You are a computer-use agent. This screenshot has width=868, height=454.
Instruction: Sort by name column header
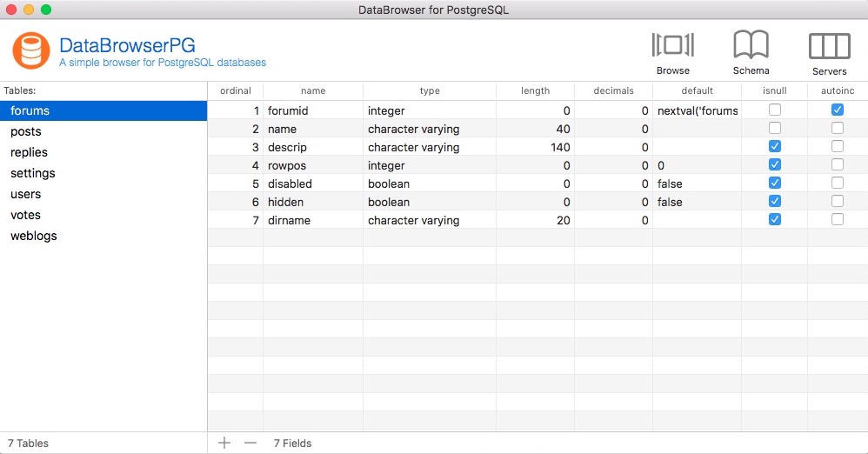pyautogui.click(x=313, y=90)
